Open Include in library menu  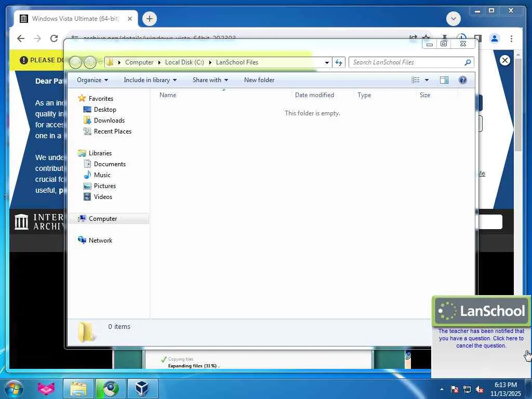click(x=150, y=80)
